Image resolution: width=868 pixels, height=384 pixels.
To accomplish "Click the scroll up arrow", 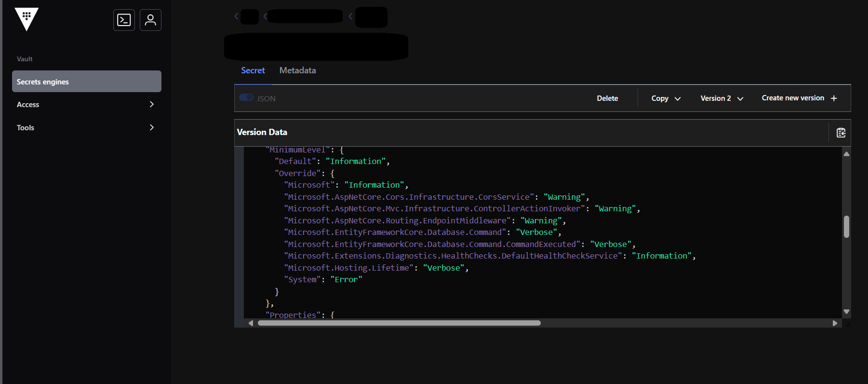I will click(846, 154).
